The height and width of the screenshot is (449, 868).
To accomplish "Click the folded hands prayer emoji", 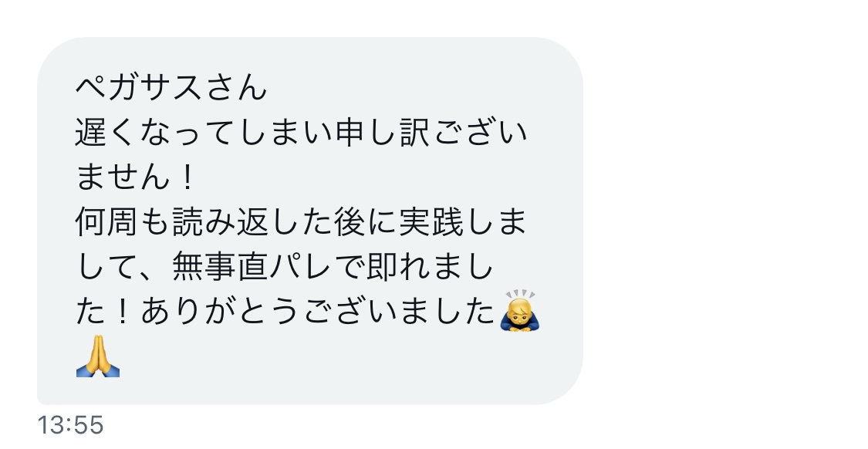I will 98,356.
